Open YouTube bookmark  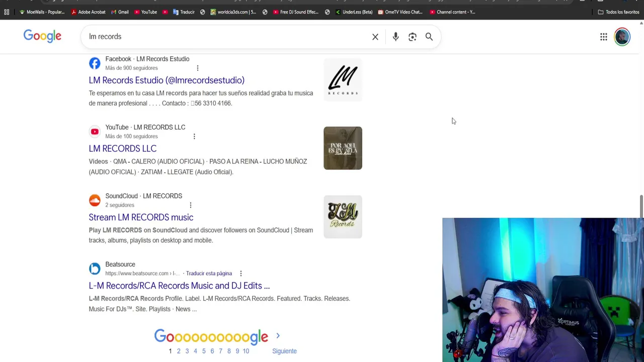point(145,12)
